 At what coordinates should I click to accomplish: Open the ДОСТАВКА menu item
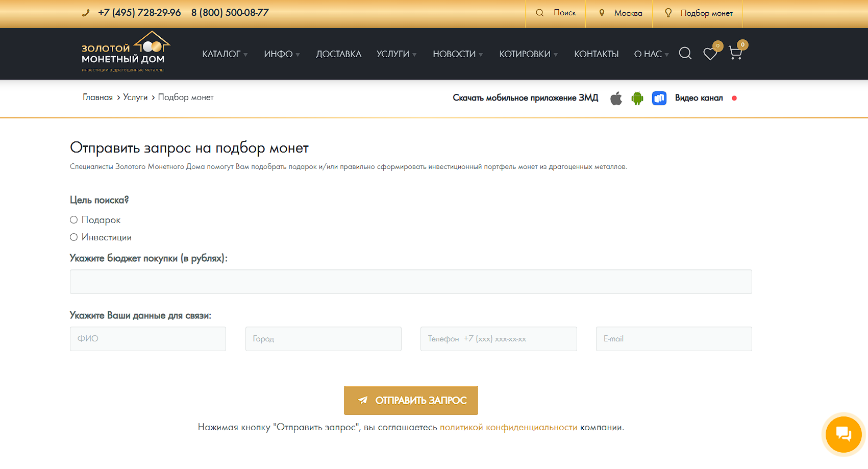tap(338, 54)
